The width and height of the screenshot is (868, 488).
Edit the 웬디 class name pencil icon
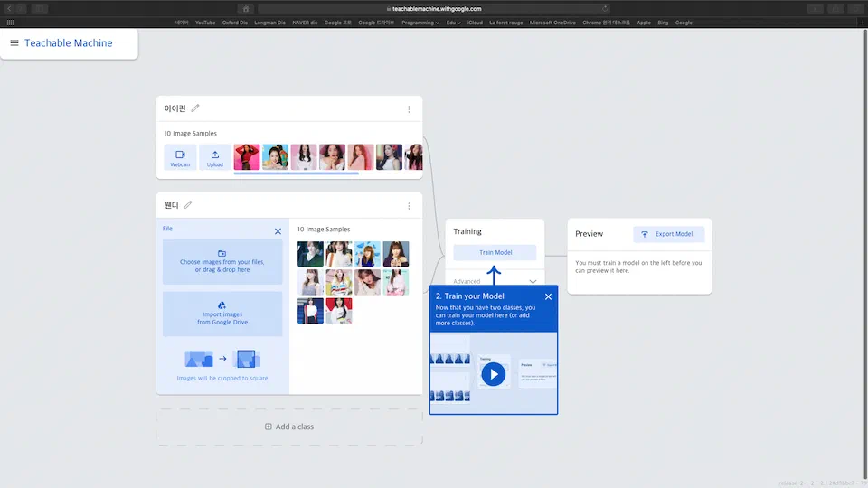tap(188, 205)
